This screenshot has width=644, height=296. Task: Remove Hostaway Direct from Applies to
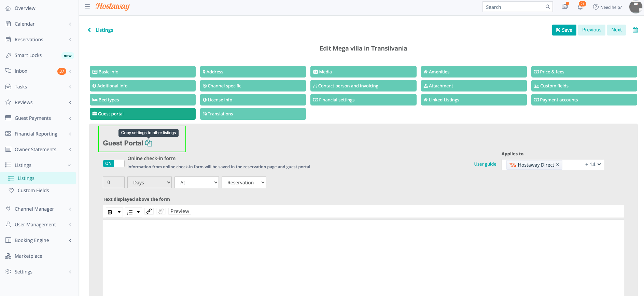coord(558,165)
